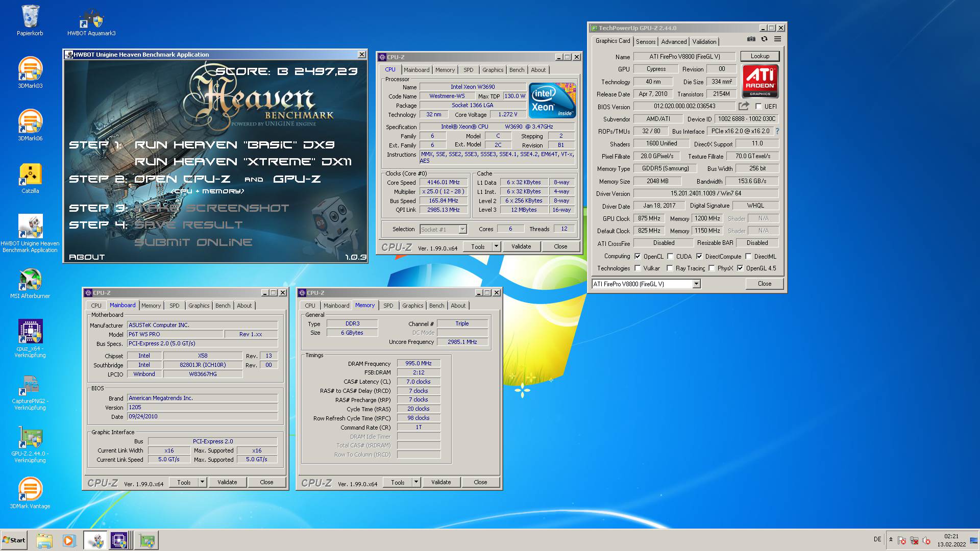This screenshot has width=980, height=551.
Task: Click the Intel Xeon inside logo
Action: 552,100
